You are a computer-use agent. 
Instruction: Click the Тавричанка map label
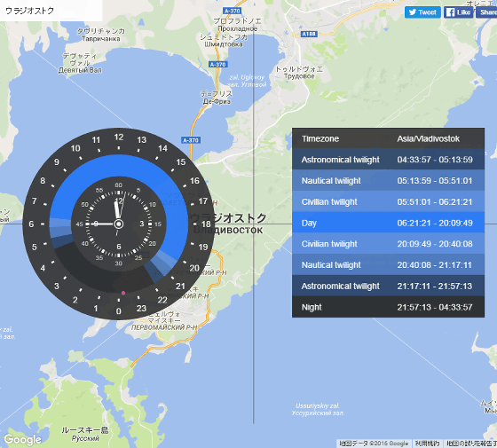(101, 39)
